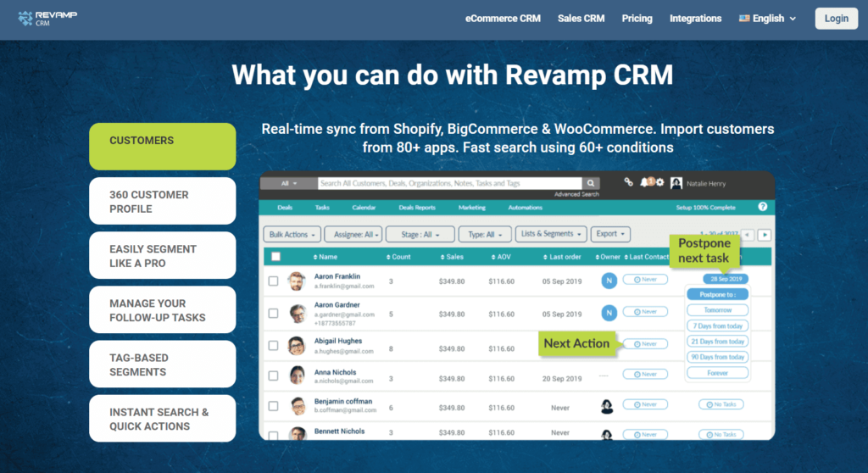Screen dimensions: 868x473
Task: Click Natalie Henry's profile avatar
Action: tap(676, 183)
